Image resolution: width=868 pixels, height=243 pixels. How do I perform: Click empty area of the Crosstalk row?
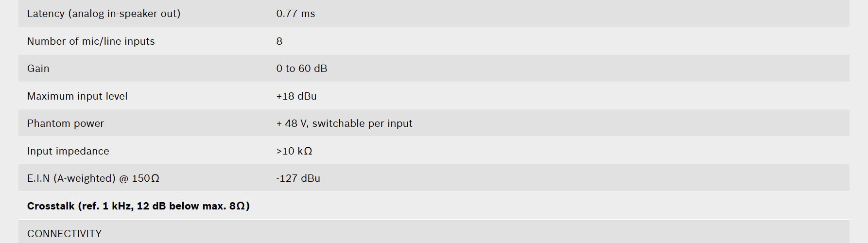535,206
